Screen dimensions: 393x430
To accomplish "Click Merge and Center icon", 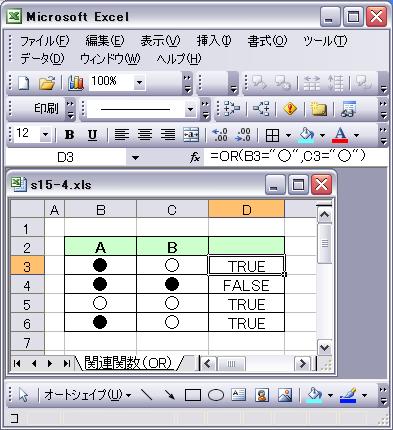I will (191, 135).
